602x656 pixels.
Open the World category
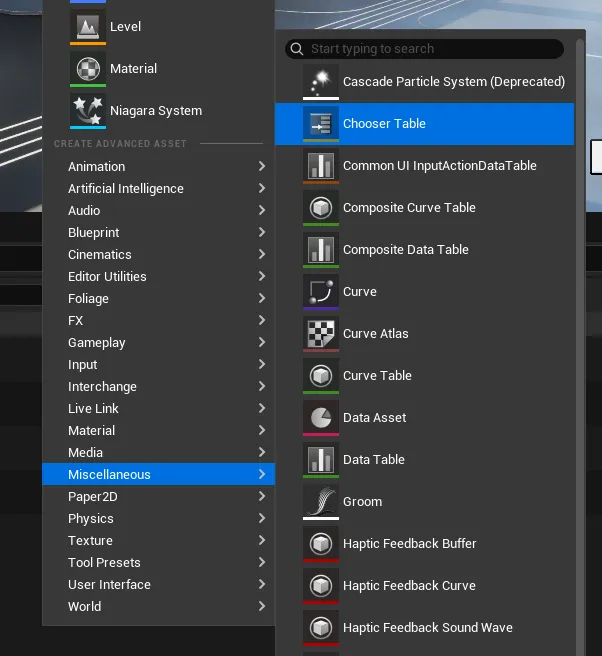click(159, 607)
